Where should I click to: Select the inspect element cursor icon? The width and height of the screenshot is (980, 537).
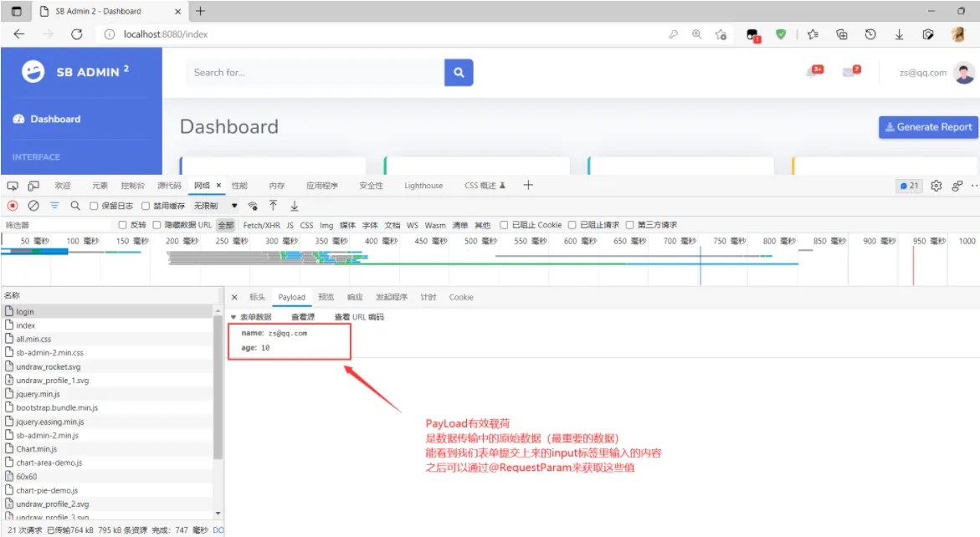coord(13,186)
